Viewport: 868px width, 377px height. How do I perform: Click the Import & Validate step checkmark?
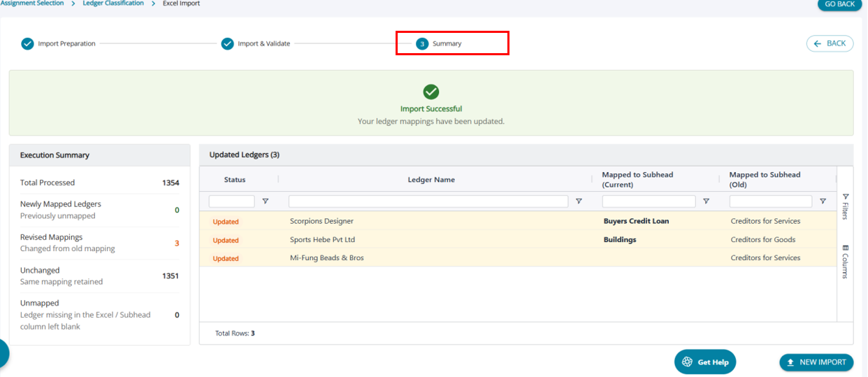pos(227,43)
